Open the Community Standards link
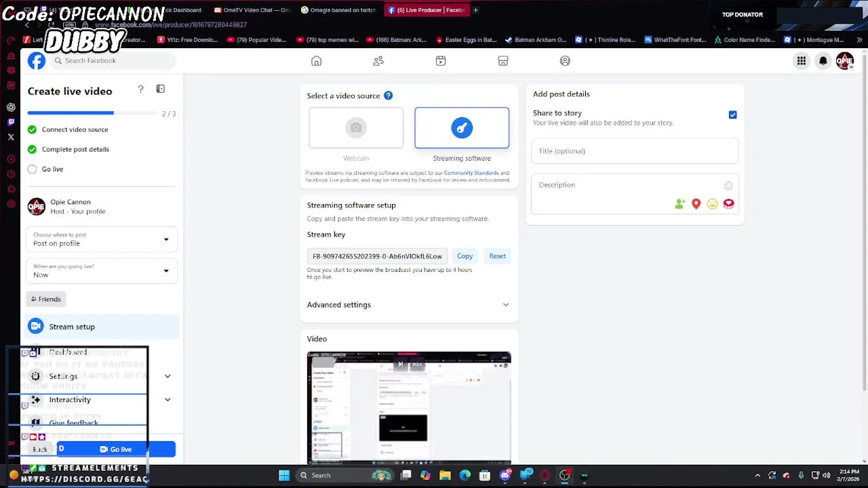 coord(471,174)
